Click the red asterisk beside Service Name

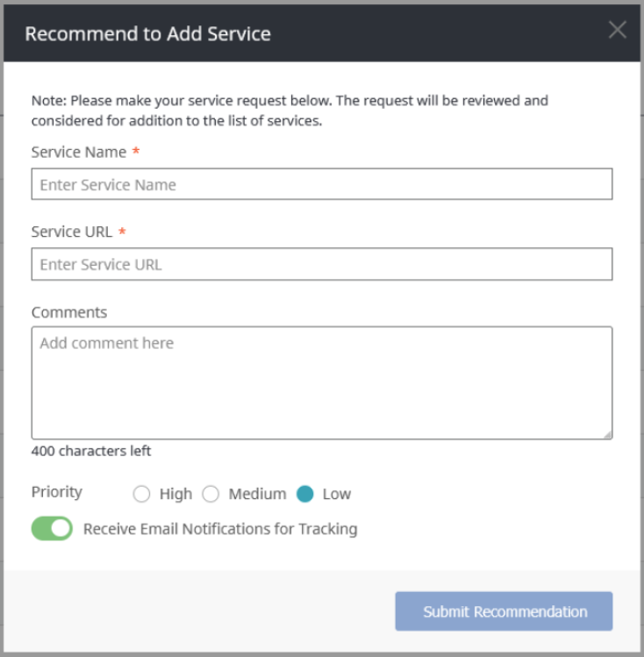click(x=136, y=152)
